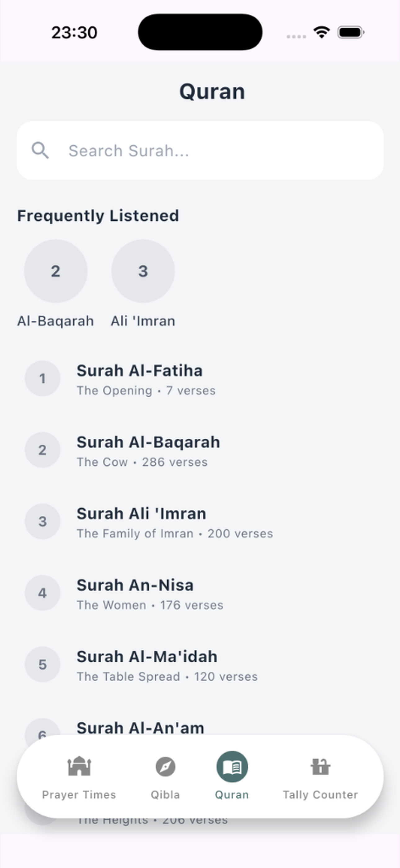
Task: Open Surah Al-Ma'idah
Action: click(200, 665)
